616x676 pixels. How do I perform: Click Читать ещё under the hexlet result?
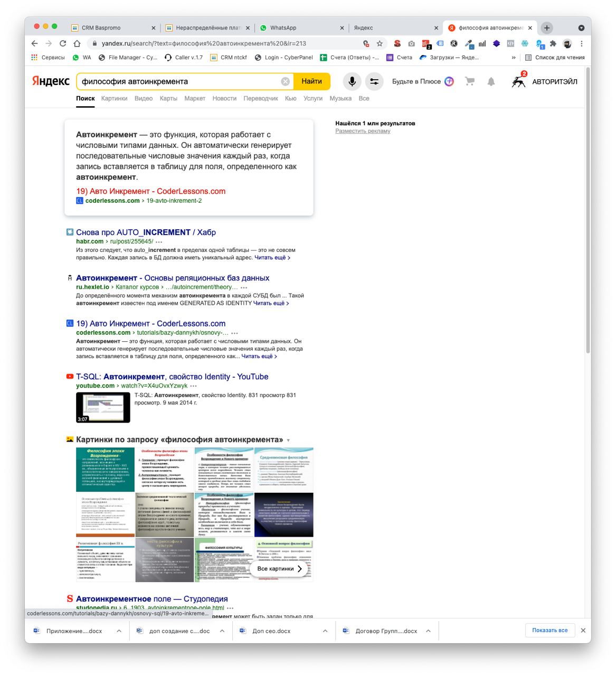click(x=271, y=303)
